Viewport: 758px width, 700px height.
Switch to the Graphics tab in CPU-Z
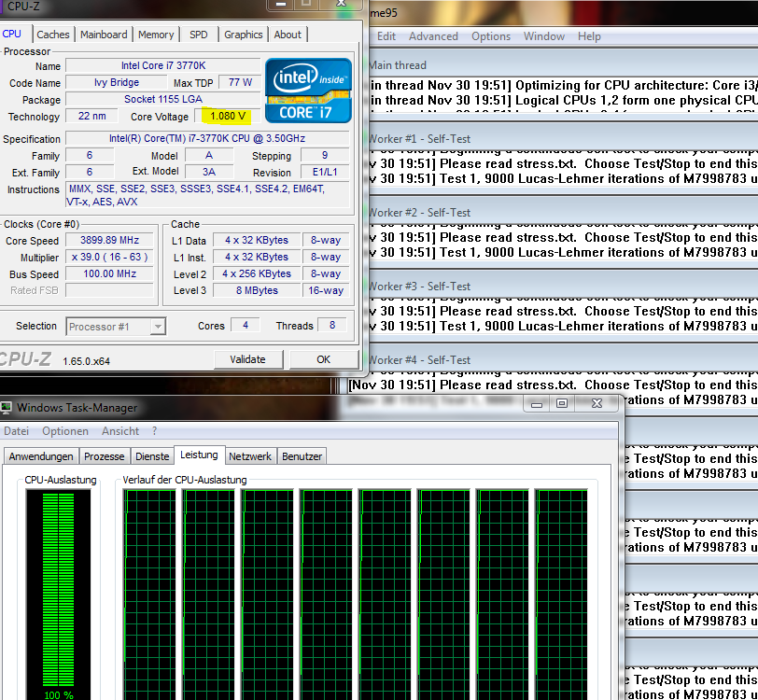[x=243, y=35]
